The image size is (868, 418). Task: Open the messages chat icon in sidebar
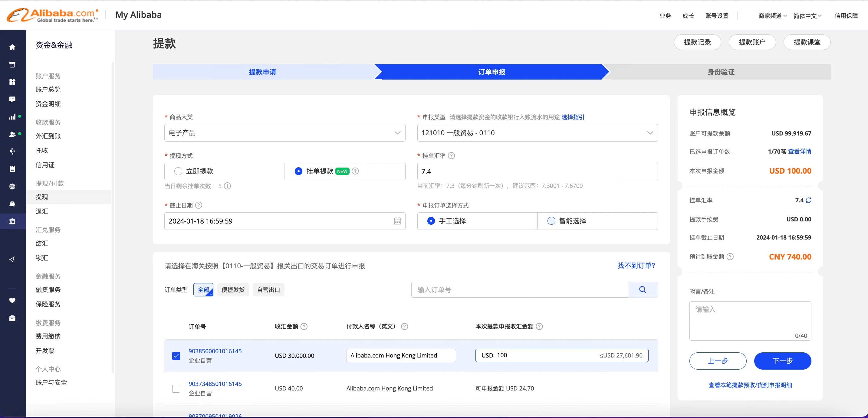pyautogui.click(x=12, y=100)
